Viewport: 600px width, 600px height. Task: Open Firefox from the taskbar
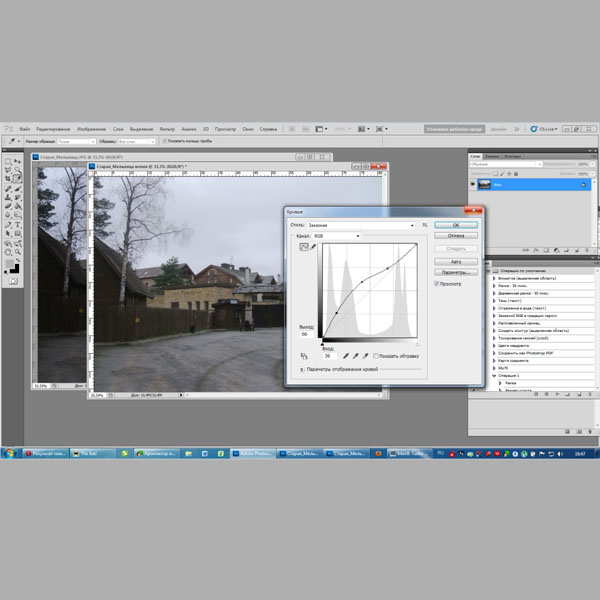[378, 453]
